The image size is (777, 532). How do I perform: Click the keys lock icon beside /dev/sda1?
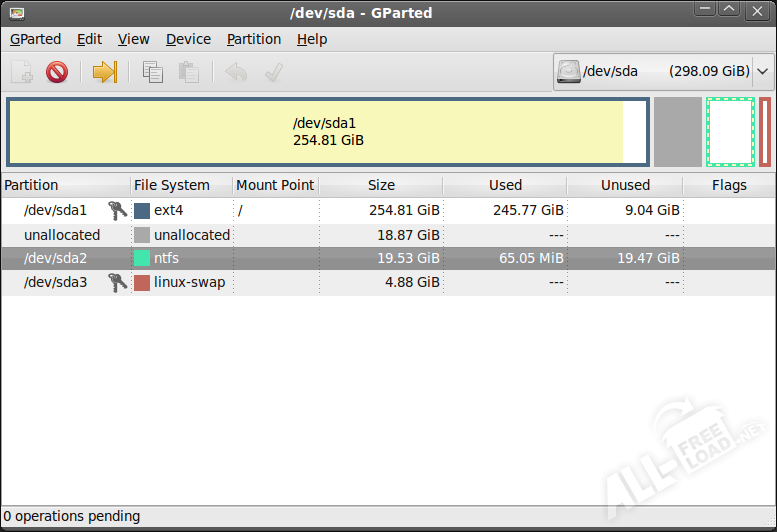[x=117, y=210]
